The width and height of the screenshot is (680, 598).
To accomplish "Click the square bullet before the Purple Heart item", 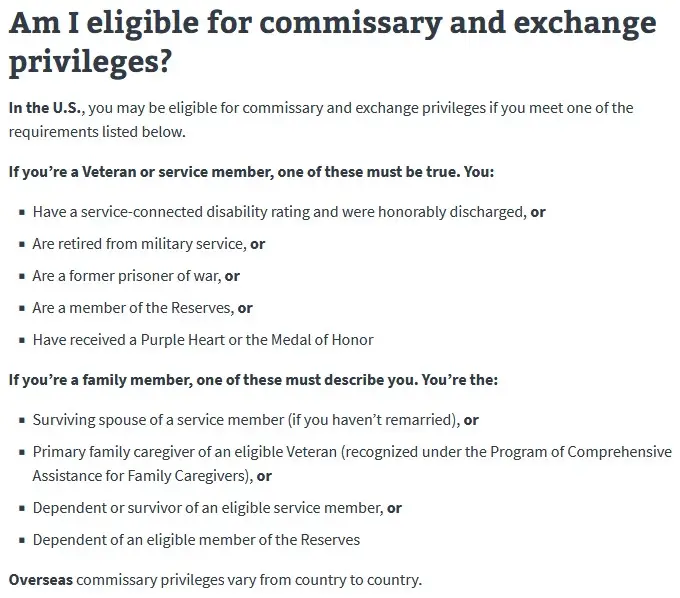I will tap(21, 341).
